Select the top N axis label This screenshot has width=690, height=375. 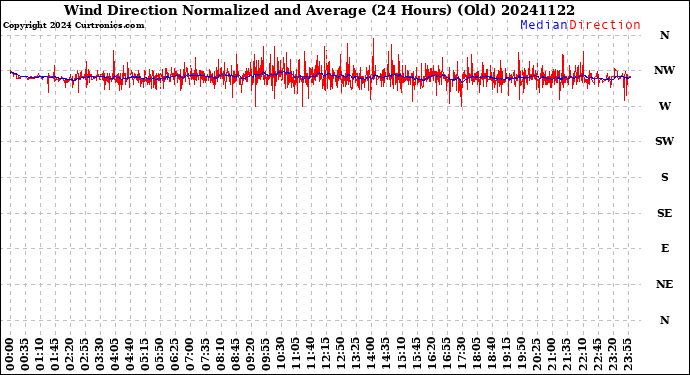click(664, 35)
